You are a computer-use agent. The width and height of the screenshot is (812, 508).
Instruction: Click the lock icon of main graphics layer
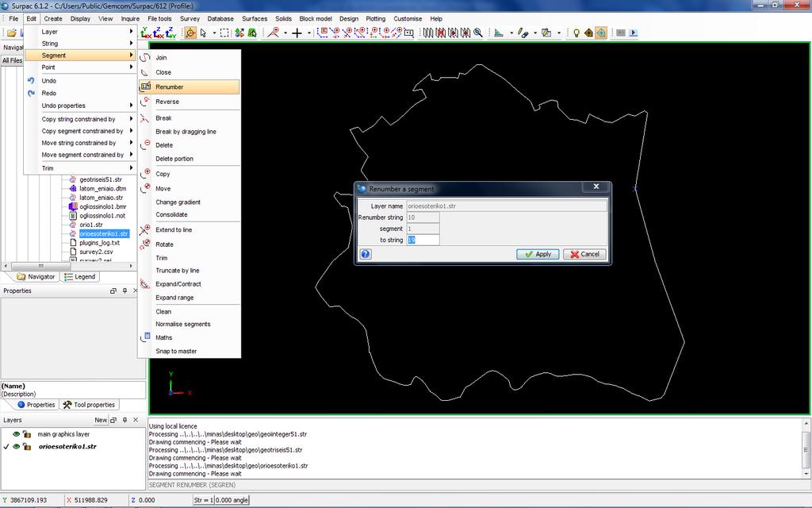coord(27,434)
